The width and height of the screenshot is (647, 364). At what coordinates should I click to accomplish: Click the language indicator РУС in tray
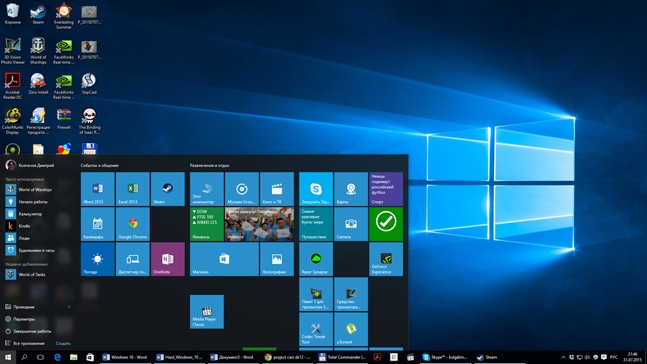(x=614, y=357)
